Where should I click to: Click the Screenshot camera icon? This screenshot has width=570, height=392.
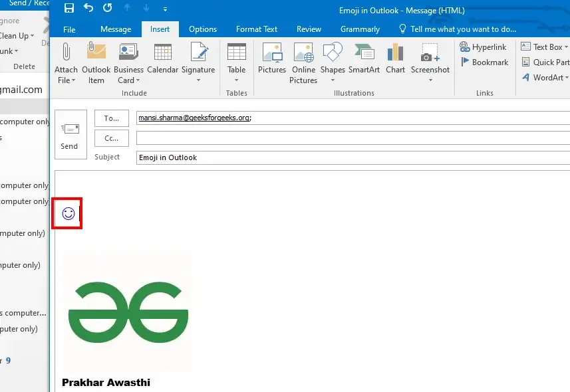(430, 52)
